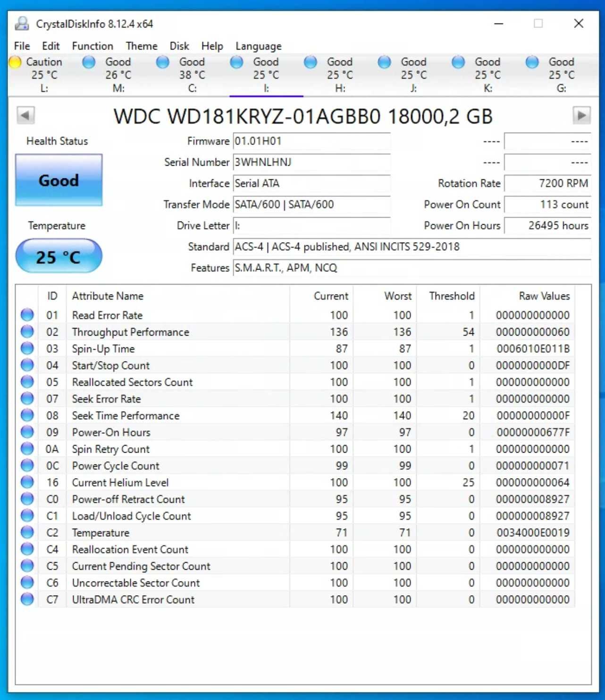The width and height of the screenshot is (605, 700).
Task: Select the disk H: tab
Action: coord(340,75)
